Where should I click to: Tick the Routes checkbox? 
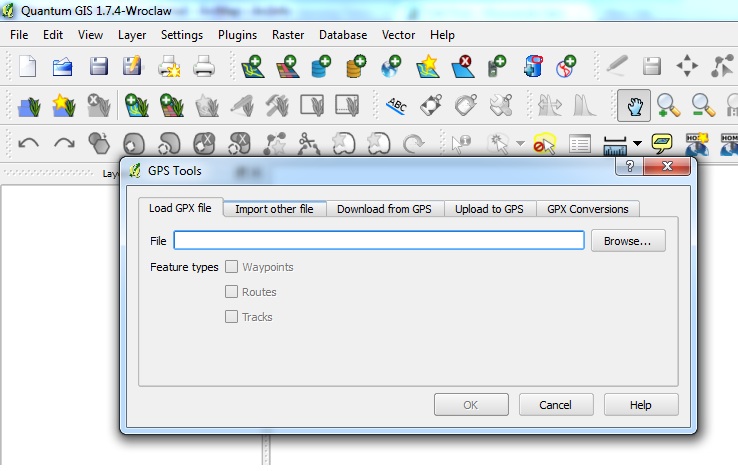tap(232, 292)
